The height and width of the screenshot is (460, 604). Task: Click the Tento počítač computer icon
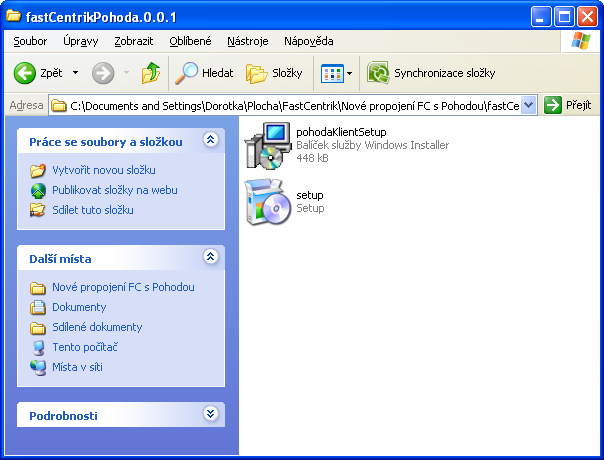[x=38, y=348]
